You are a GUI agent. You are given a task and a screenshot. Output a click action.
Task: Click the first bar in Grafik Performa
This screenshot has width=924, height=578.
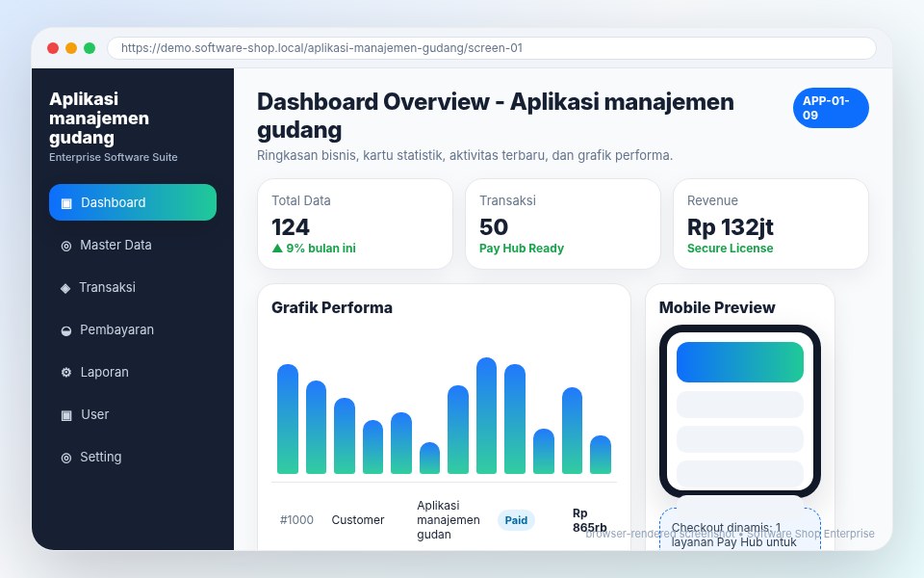(288, 419)
